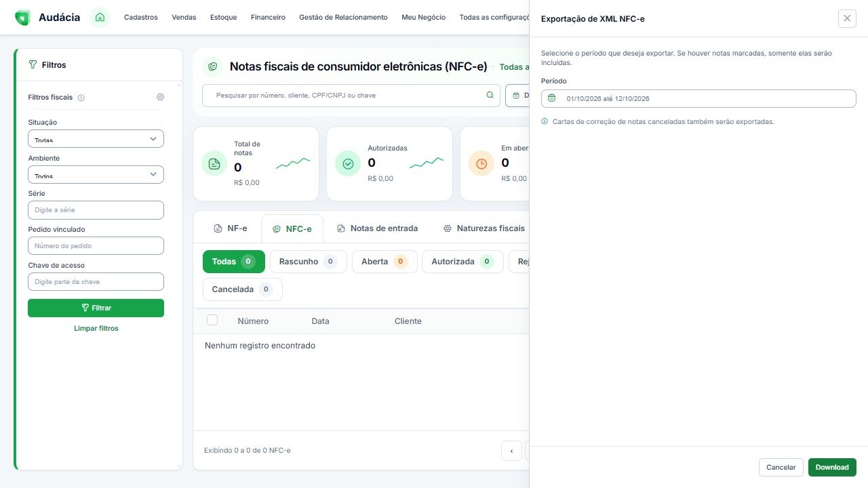
Task: Click the magnifier icon in search bar
Action: coord(490,96)
